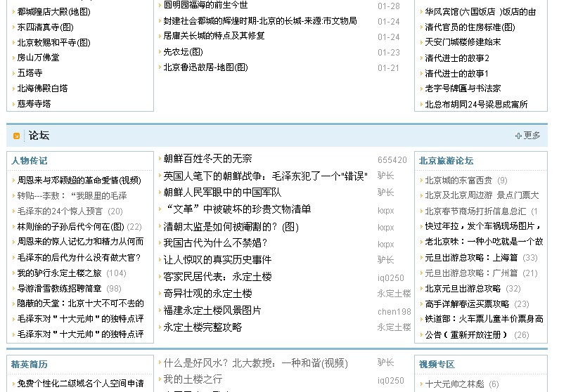Click author chen198 beside 福建永定土楼风景图片
This screenshot has height=392, width=578.
[394, 312]
